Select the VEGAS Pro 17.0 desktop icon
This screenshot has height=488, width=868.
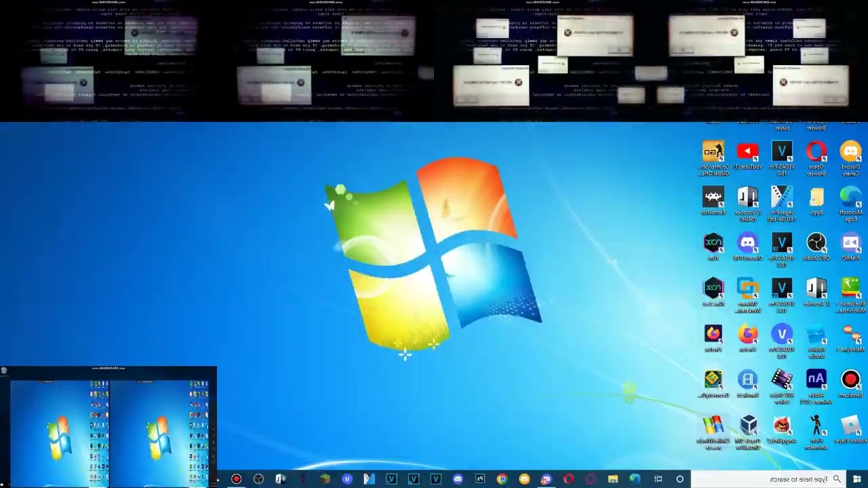pos(782,295)
